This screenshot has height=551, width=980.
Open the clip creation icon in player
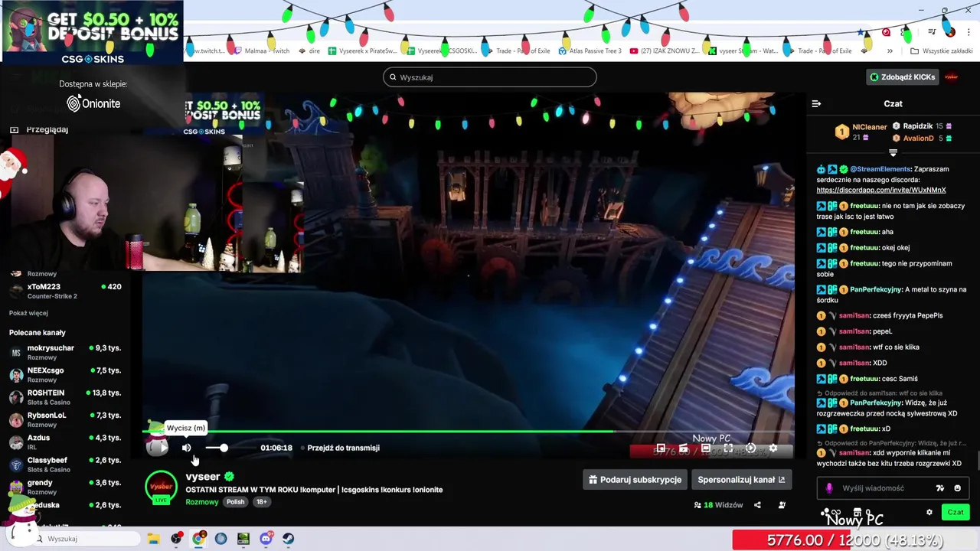(x=684, y=448)
